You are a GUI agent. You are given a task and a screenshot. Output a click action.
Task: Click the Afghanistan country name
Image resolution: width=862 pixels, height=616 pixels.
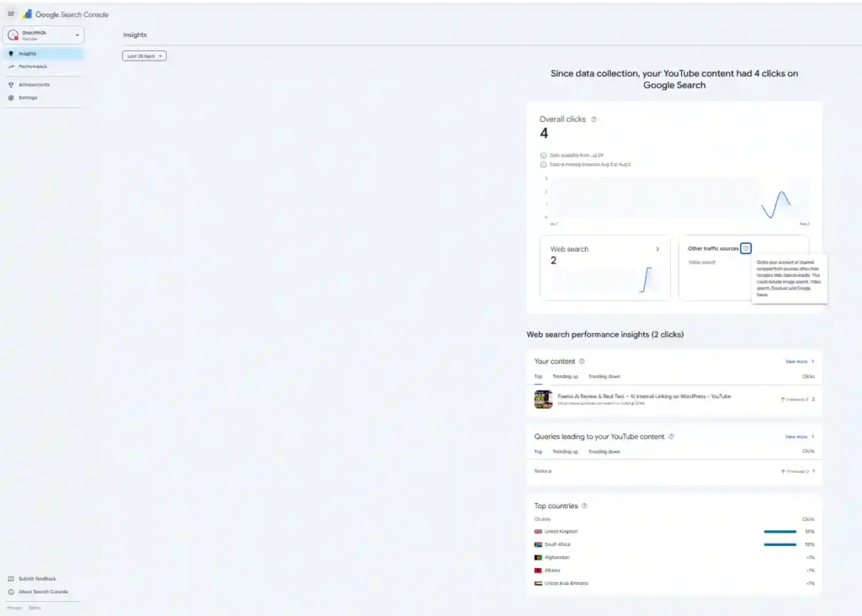557,557
